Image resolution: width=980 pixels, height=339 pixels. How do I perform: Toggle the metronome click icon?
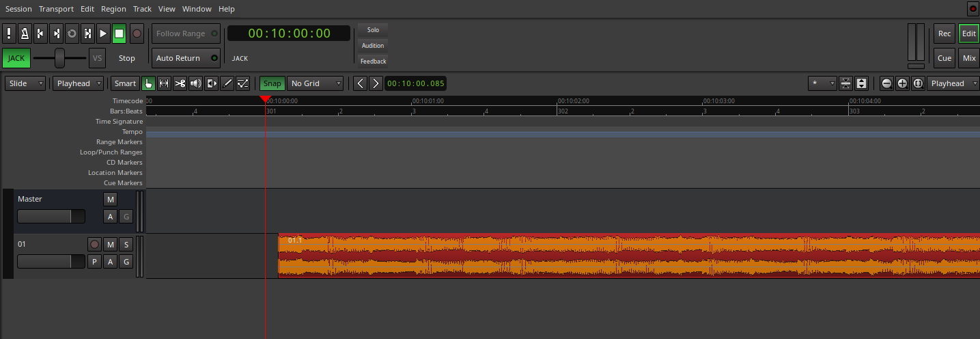[x=25, y=33]
